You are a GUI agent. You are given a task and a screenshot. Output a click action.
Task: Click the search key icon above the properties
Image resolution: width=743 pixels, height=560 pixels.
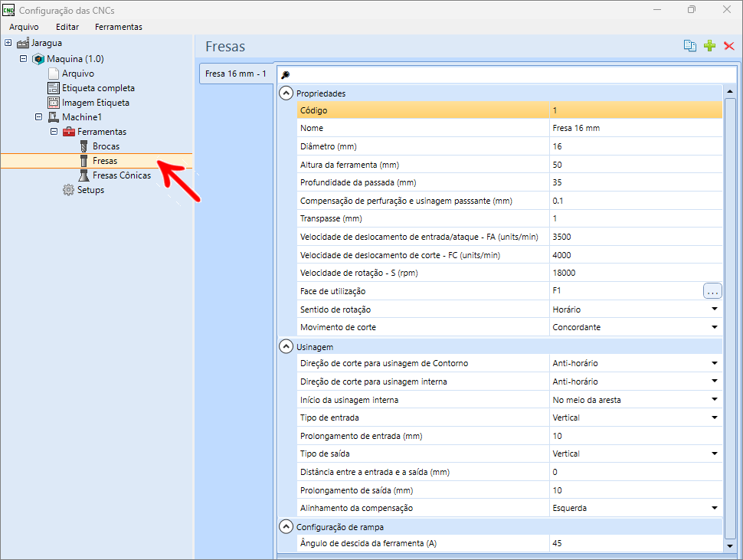click(285, 74)
